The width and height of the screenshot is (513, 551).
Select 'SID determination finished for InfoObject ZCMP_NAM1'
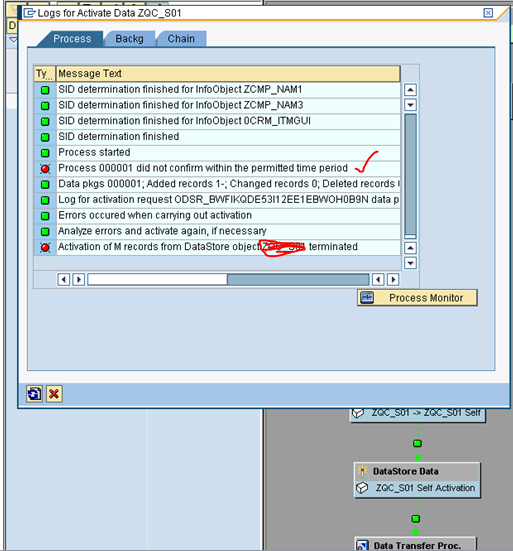click(228, 90)
